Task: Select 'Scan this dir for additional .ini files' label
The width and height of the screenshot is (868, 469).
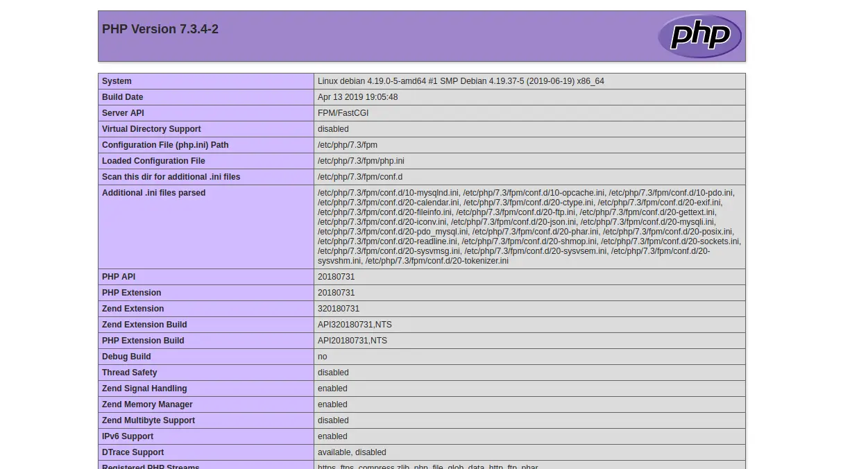Action: pyautogui.click(x=171, y=177)
